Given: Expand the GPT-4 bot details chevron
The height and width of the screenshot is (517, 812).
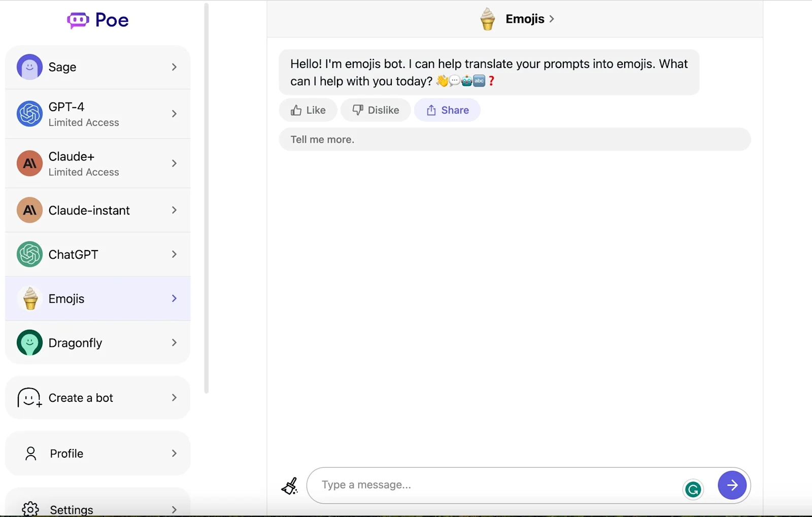Looking at the screenshot, I should pos(174,114).
